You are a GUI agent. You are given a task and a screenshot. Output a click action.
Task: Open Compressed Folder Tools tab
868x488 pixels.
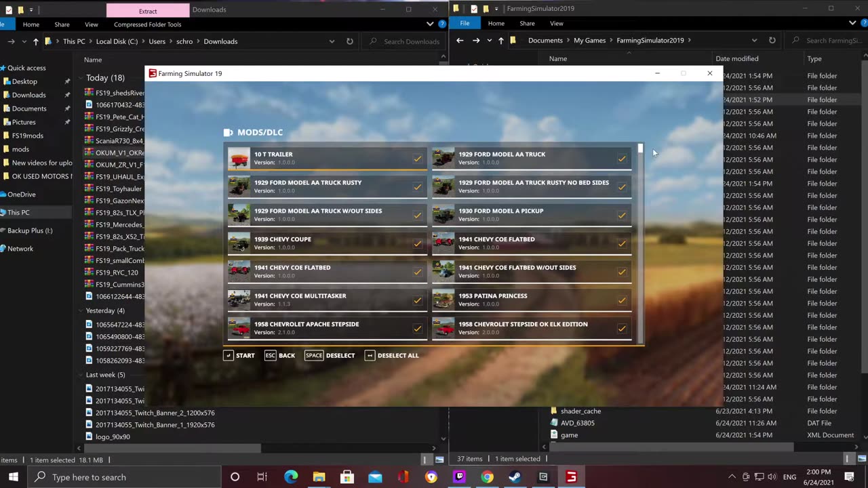coord(147,24)
